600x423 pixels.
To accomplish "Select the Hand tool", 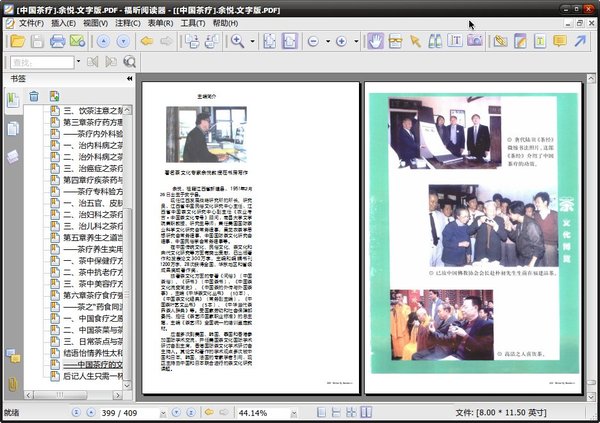I will tap(375, 41).
